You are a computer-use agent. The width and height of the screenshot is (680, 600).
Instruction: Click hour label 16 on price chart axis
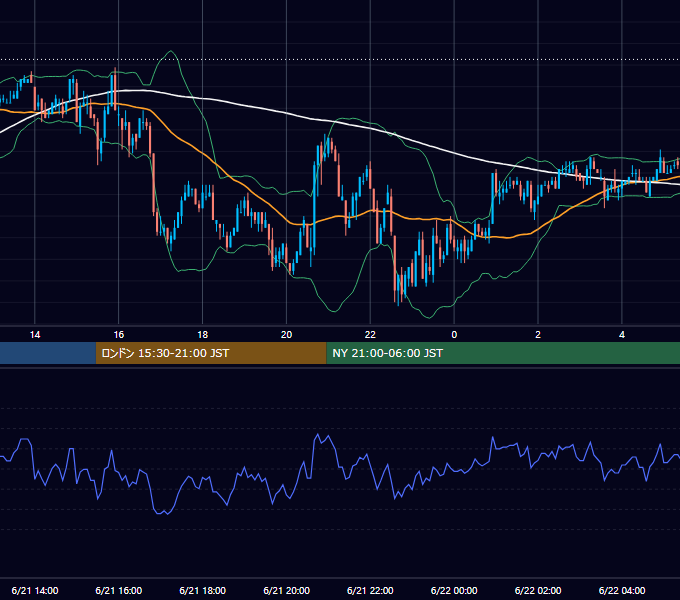click(x=118, y=335)
